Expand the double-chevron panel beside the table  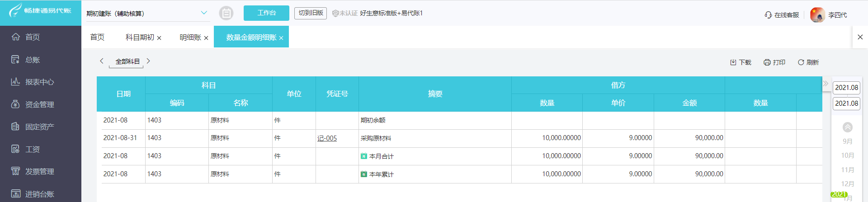pos(826,84)
